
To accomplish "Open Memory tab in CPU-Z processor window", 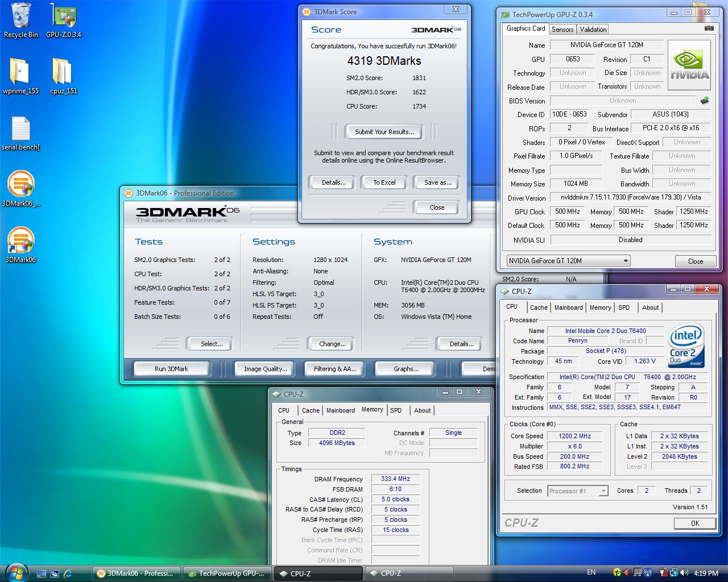I will [x=600, y=307].
